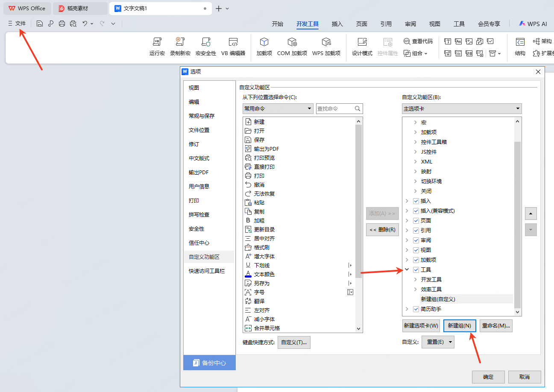Click the new tab plus button
This screenshot has height=392, width=554.
point(219,9)
